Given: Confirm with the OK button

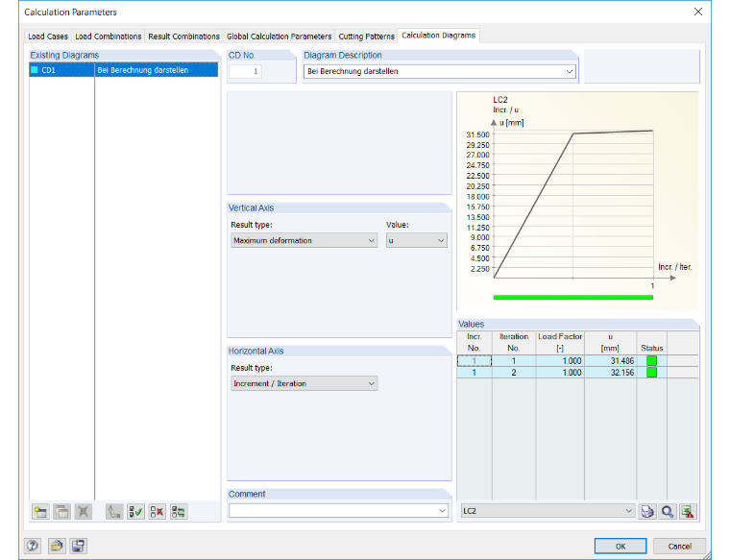Looking at the screenshot, I should 620,546.
